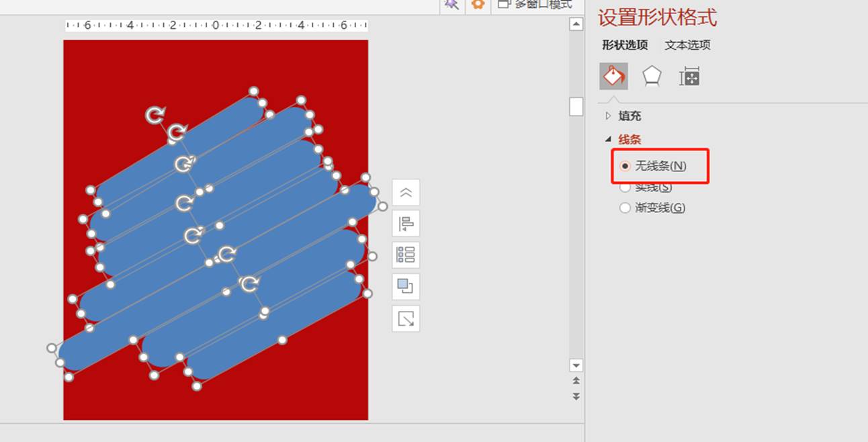Open the Fill & Line paint bucket tab

click(x=613, y=77)
